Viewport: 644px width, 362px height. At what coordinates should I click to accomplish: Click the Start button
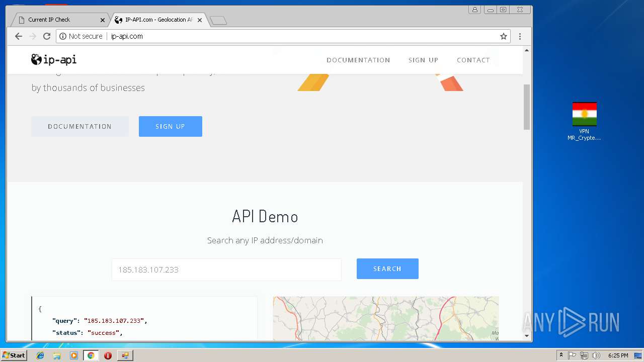point(14,355)
